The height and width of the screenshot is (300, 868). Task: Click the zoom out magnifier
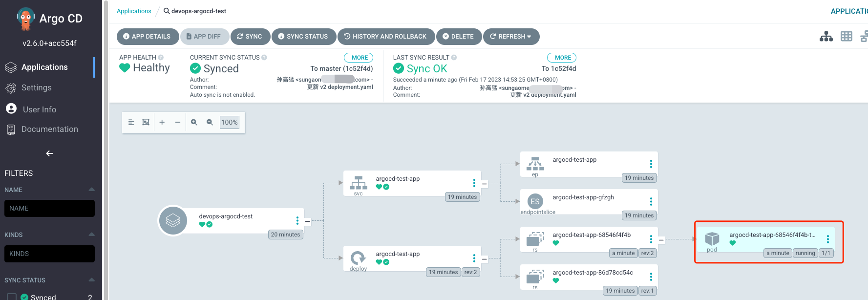point(210,123)
